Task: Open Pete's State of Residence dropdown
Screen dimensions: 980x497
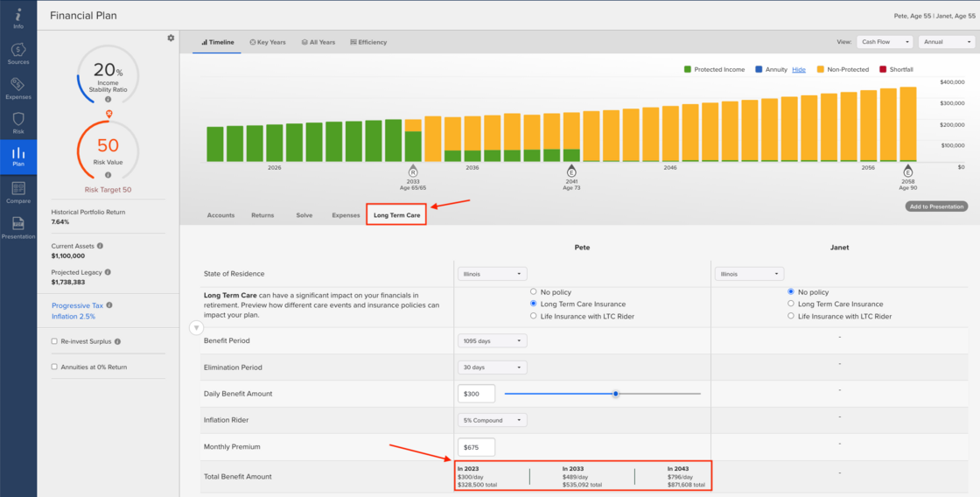Action: [492, 274]
